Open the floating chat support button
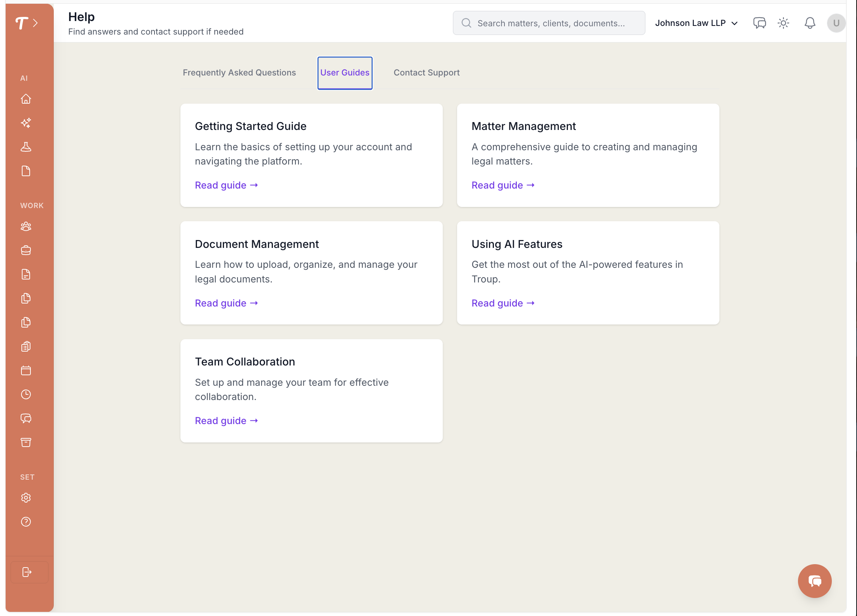The height and width of the screenshot is (616, 857). pos(814,581)
